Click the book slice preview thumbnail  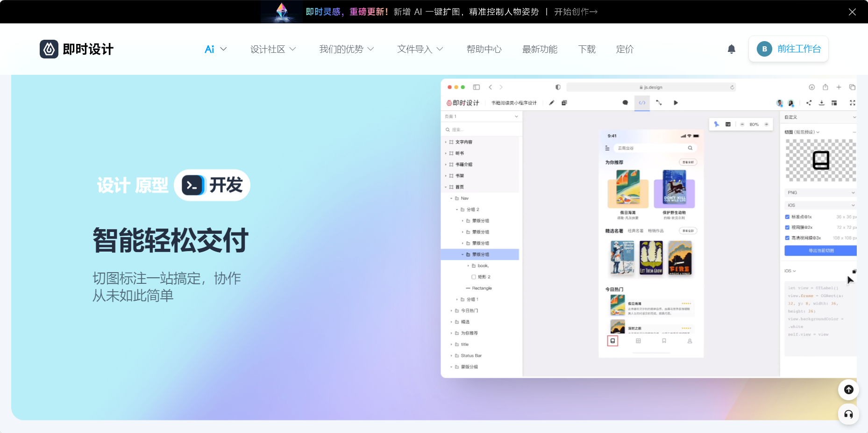tap(821, 160)
